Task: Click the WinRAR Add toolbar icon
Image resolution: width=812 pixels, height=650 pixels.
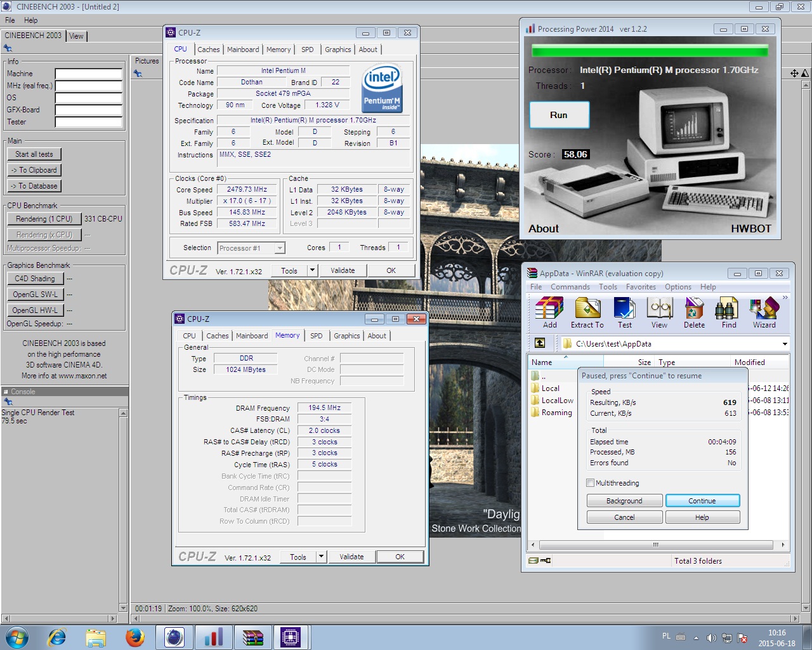Action: point(549,313)
